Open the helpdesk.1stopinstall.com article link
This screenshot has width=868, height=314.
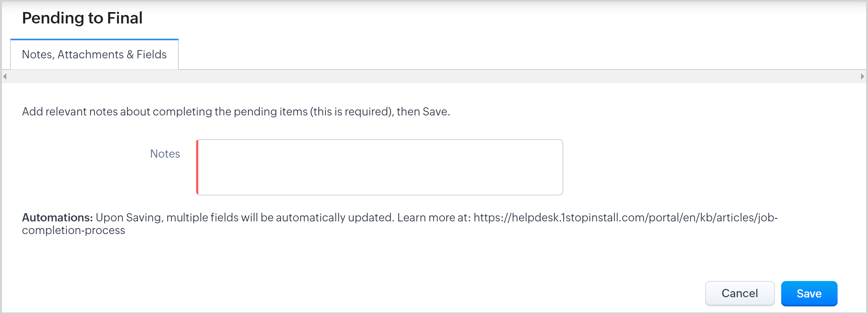point(625,218)
